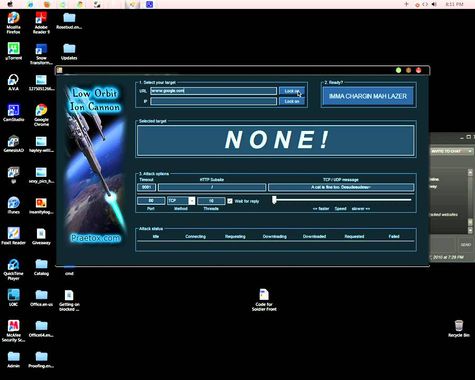This screenshot has height=380, width=475.
Task: Click the LOIC window title bar icon
Action: pos(60,70)
